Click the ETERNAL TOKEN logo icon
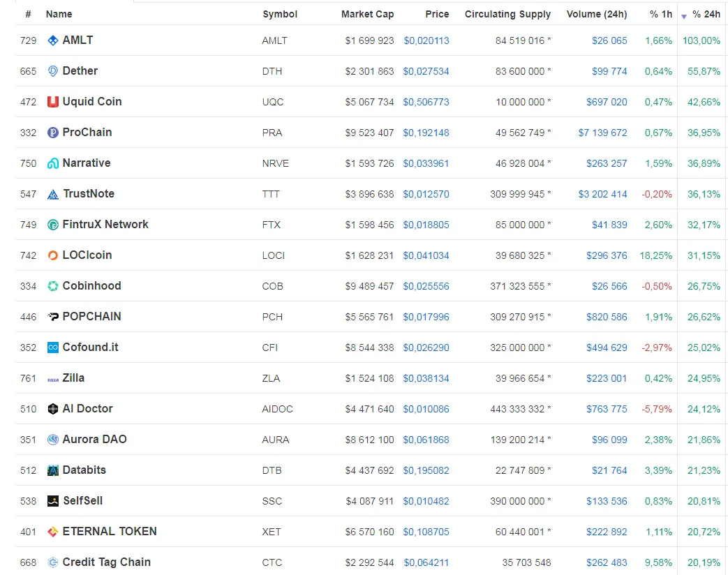The image size is (728, 575). [x=53, y=531]
